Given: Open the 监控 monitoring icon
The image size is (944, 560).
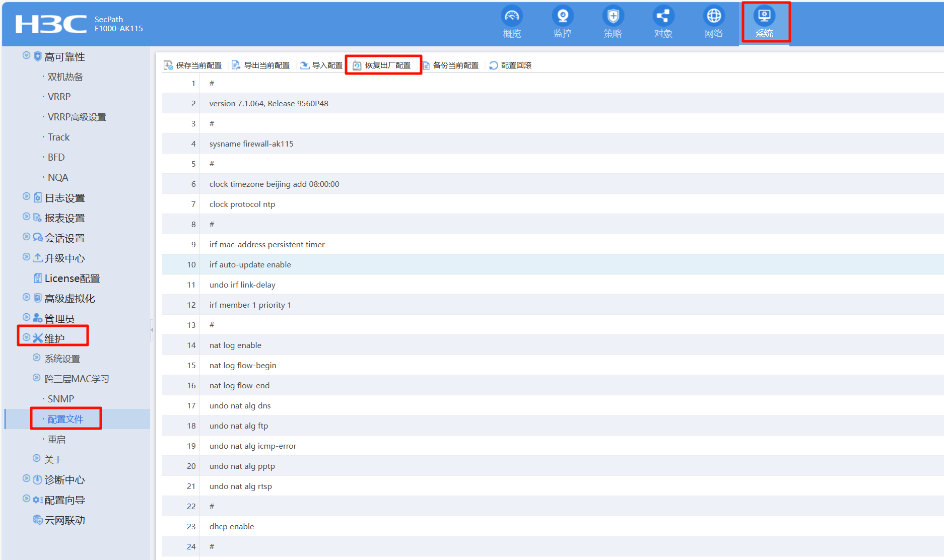Looking at the screenshot, I should coord(563,16).
